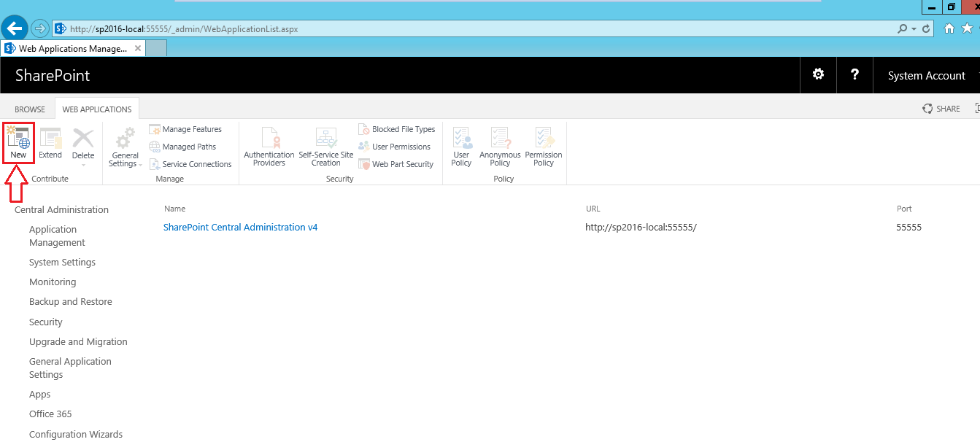Open General Settings in the ribbon
980x442 pixels.
126,147
